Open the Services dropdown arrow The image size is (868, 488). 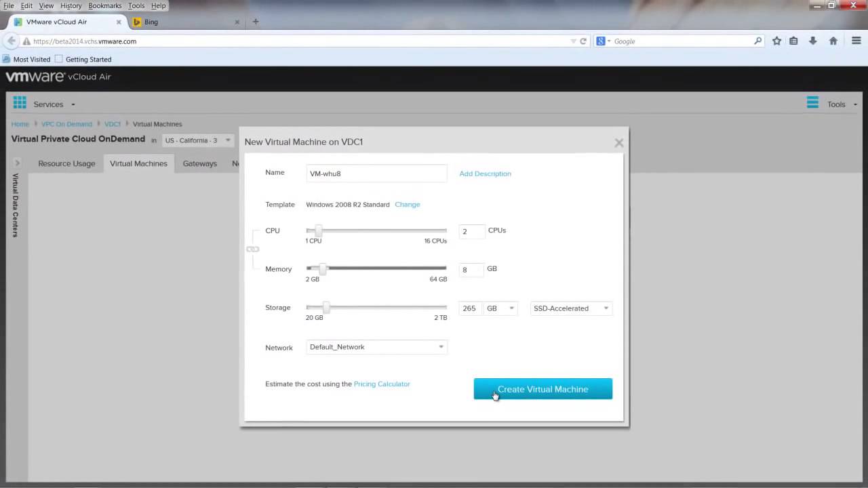pyautogui.click(x=73, y=104)
